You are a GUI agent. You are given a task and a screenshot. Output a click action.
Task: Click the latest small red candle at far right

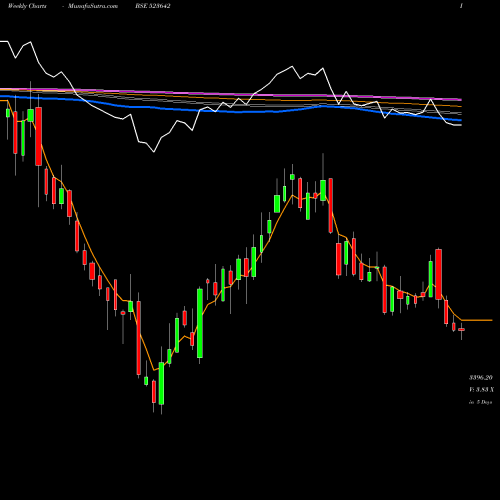pos(461,330)
